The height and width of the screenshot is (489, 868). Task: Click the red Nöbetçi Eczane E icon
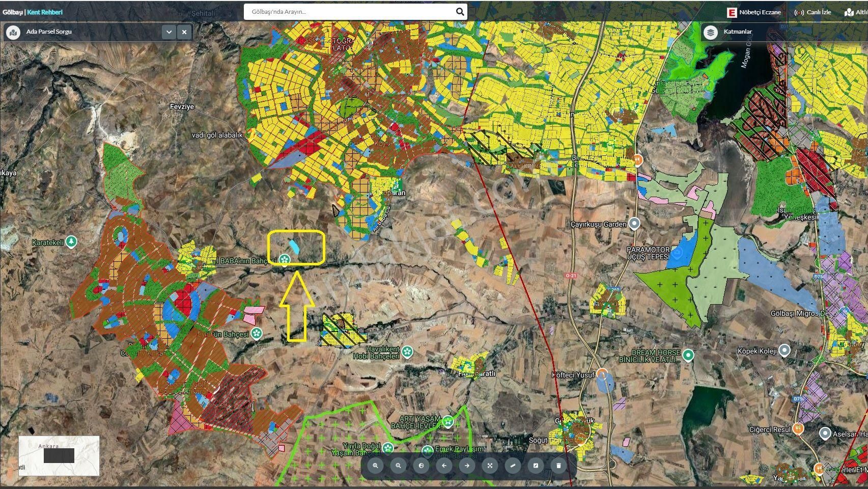coord(732,12)
